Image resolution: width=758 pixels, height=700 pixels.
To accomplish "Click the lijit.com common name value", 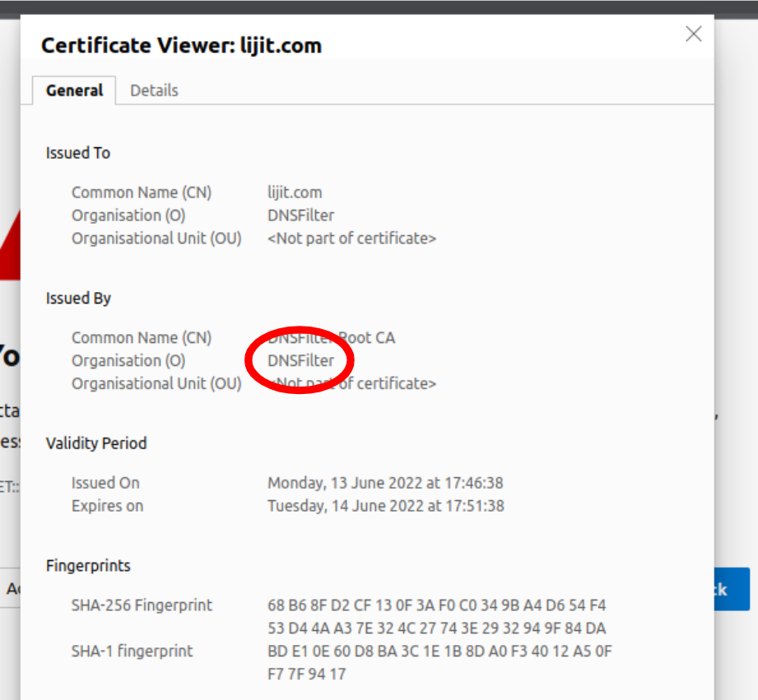I will click(x=295, y=192).
